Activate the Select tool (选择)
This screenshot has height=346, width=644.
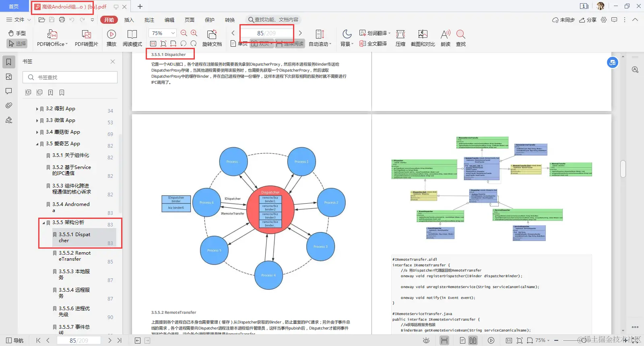(17, 43)
